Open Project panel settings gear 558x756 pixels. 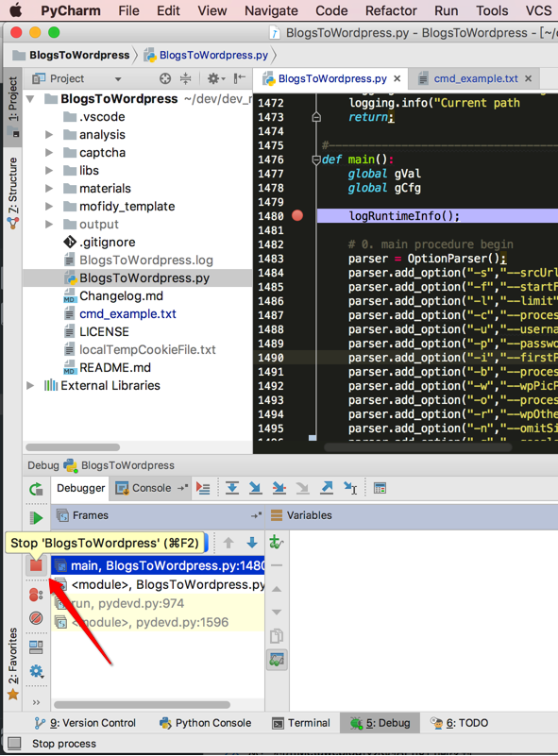pos(215,78)
